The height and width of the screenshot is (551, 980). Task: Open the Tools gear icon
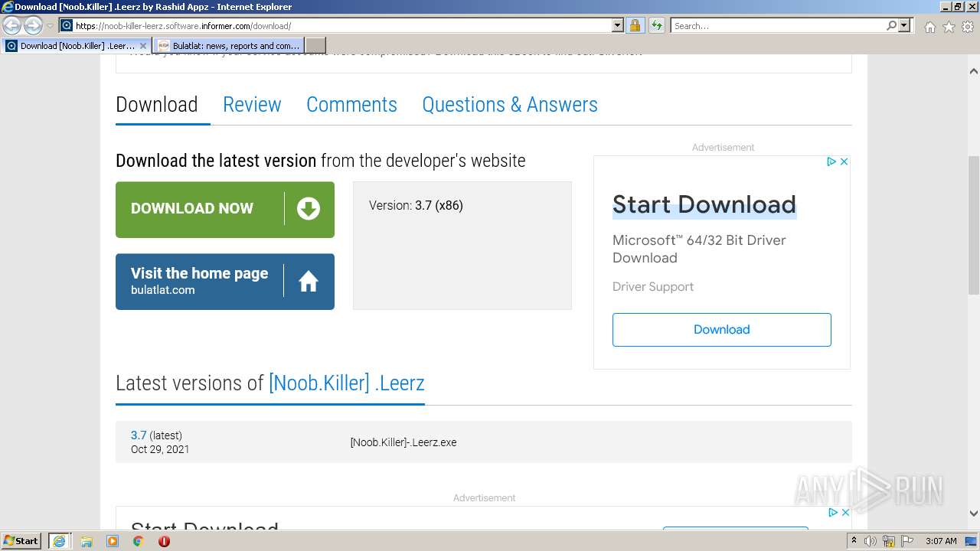pyautogui.click(x=968, y=27)
